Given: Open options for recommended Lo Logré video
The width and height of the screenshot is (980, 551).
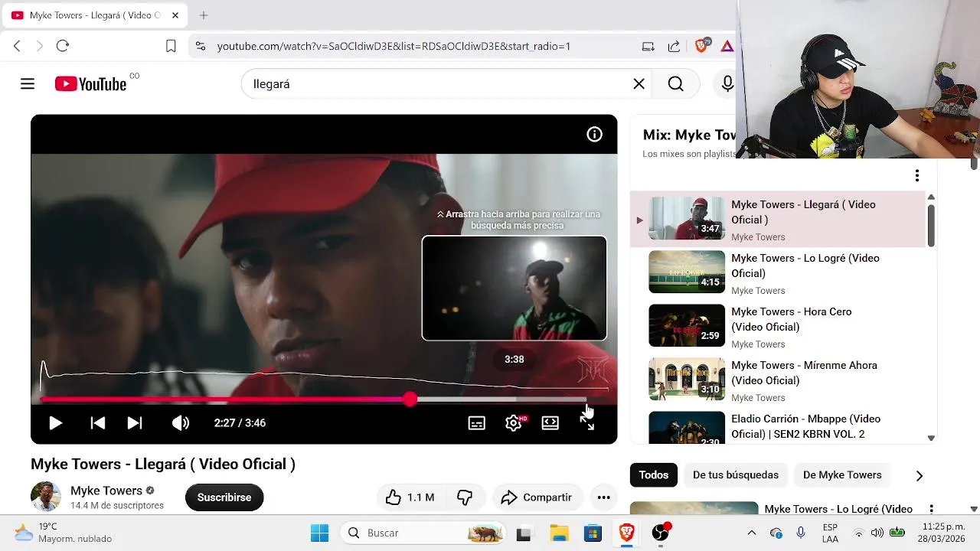Looking at the screenshot, I should 932,509.
